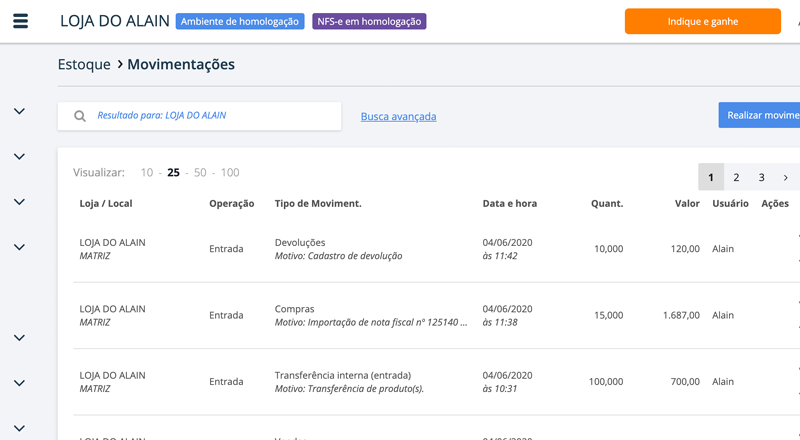Viewport: 800px width, 440px height.
Task: Show 50 results per page
Action: [200, 173]
